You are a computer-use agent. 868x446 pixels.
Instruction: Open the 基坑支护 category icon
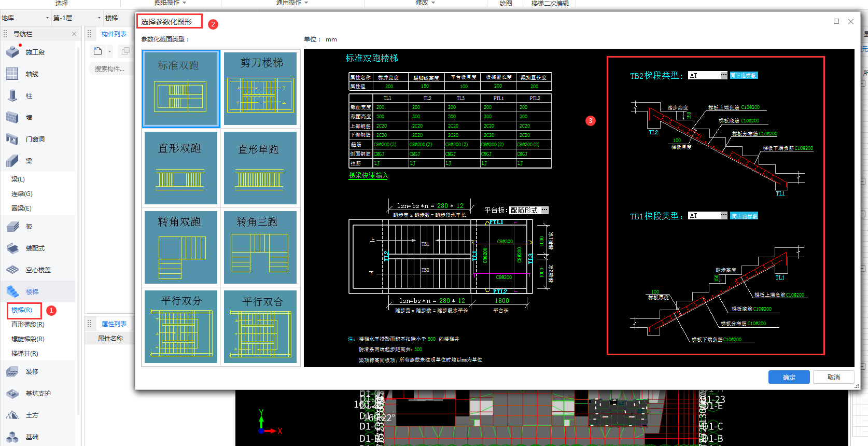click(12, 393)
